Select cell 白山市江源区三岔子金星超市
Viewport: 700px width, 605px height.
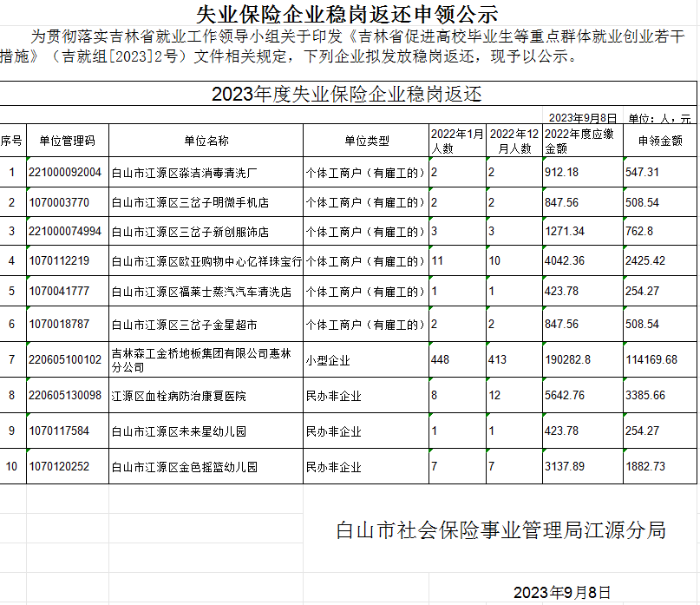[206, 324]
